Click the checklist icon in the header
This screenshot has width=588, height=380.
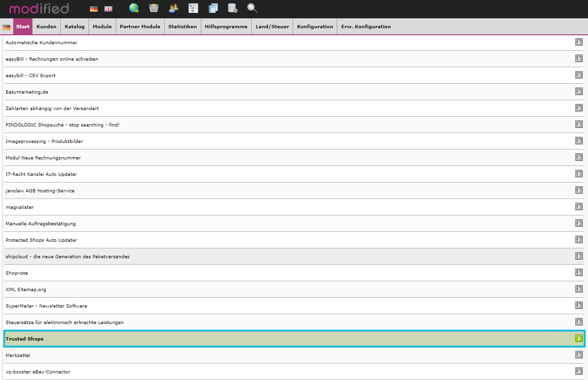[193, 8]
